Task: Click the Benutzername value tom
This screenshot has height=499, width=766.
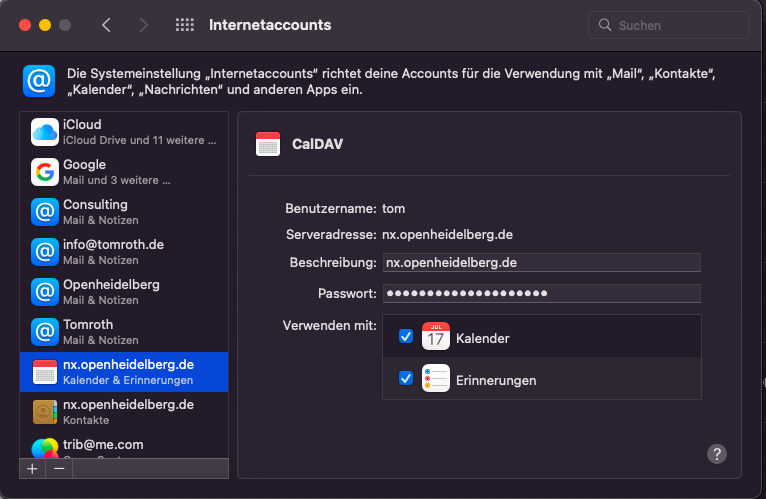Action: tap(393, 209)
